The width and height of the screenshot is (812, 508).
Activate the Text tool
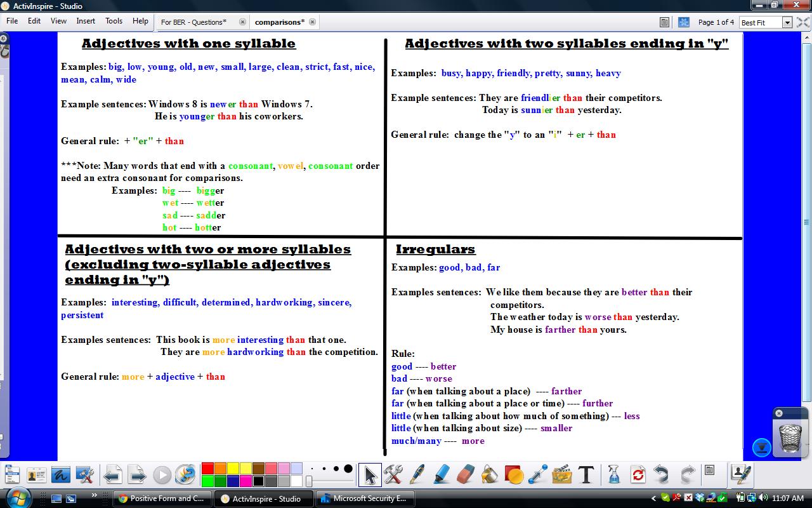coord(586,474)
